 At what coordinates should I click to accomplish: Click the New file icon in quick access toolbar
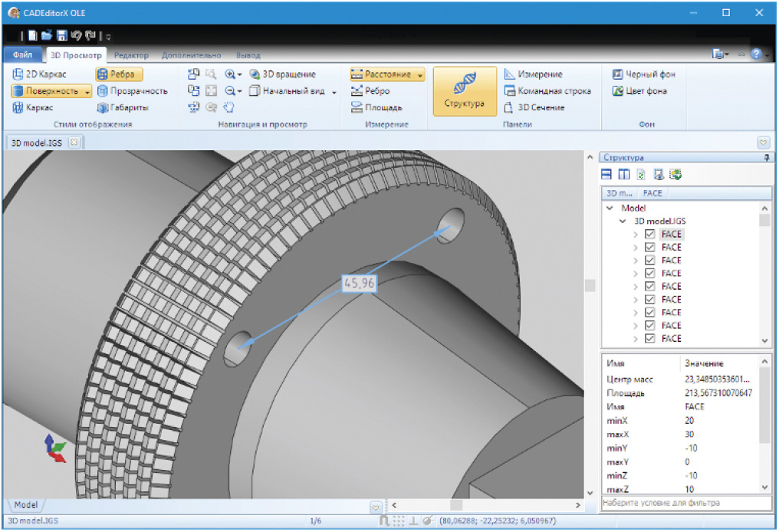point(33,36)
